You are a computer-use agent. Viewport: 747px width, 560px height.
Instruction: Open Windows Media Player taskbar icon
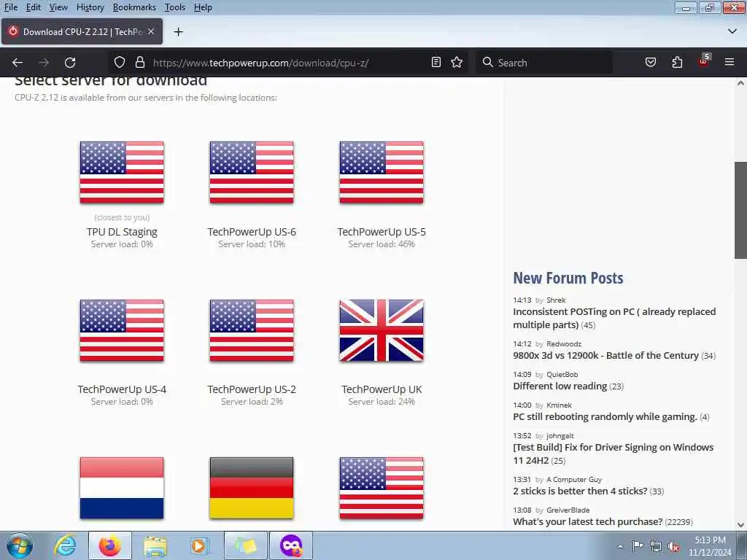click(199, 545)
